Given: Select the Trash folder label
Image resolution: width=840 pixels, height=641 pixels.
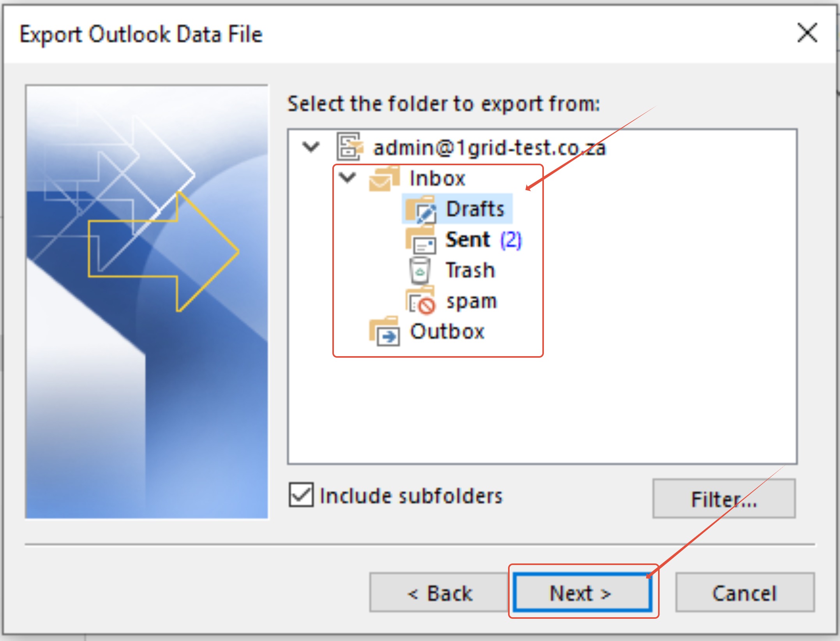Looking at the screenshot, I should 470,270.
